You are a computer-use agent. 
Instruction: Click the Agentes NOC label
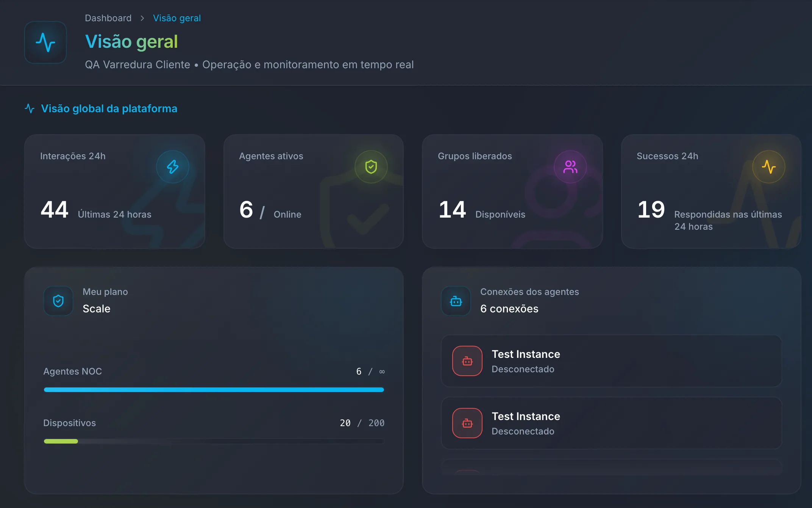[x=73, y=372]
